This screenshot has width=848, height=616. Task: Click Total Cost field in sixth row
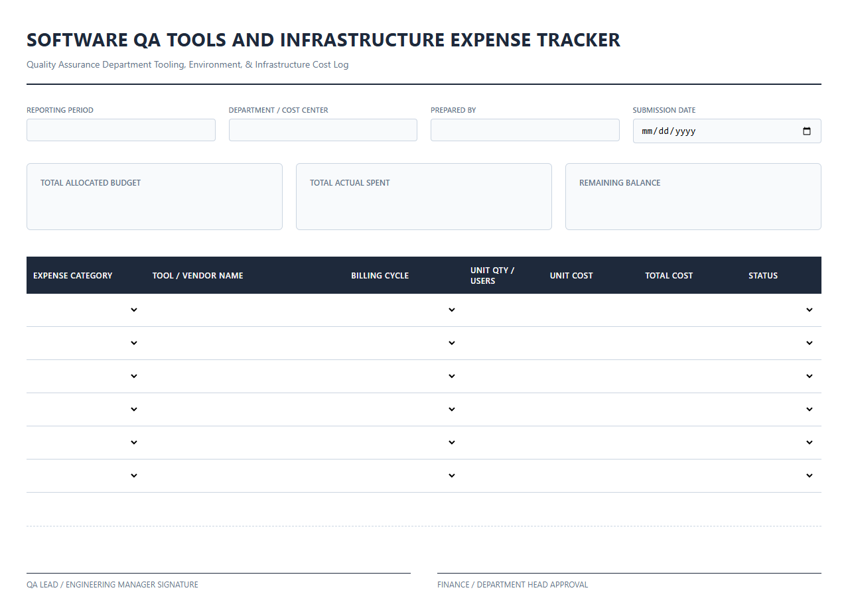point(690,475)
